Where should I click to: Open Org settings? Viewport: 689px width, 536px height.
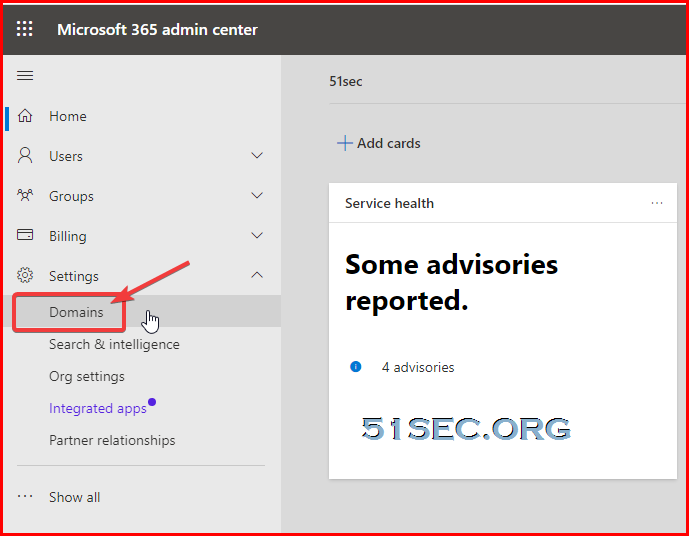[x=87, y=376]
